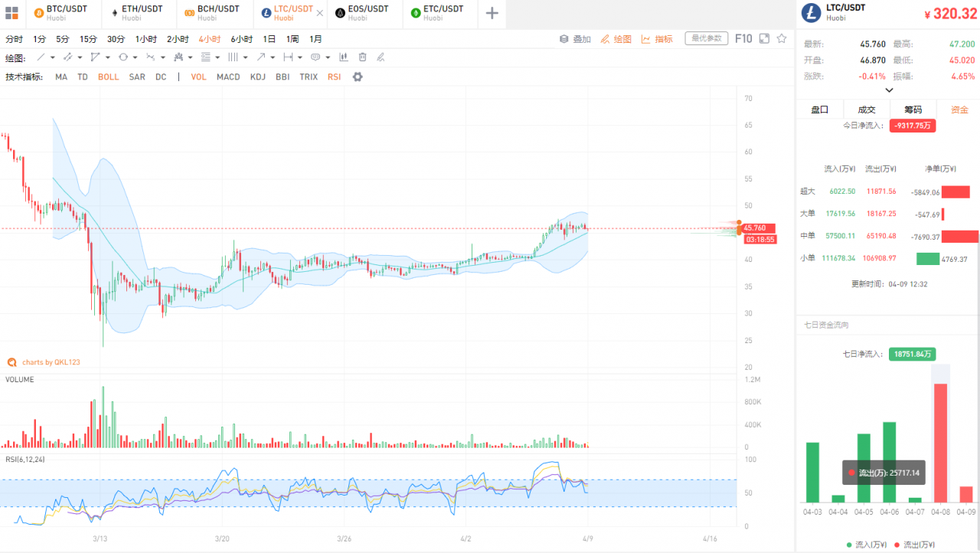The height and width of the screenshot is (553, 980).
Task: Toggle the MACD sub-indicator
Action: [228, 77]
